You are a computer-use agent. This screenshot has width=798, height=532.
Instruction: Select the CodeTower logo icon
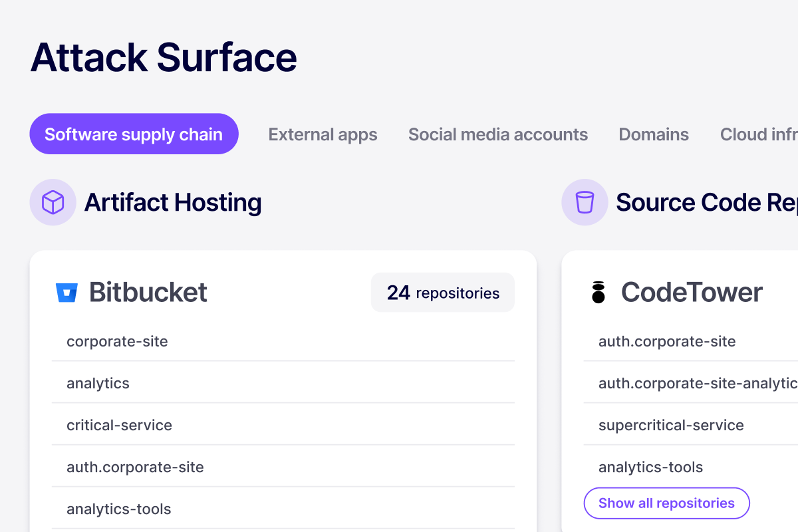(x=598, y=291)
